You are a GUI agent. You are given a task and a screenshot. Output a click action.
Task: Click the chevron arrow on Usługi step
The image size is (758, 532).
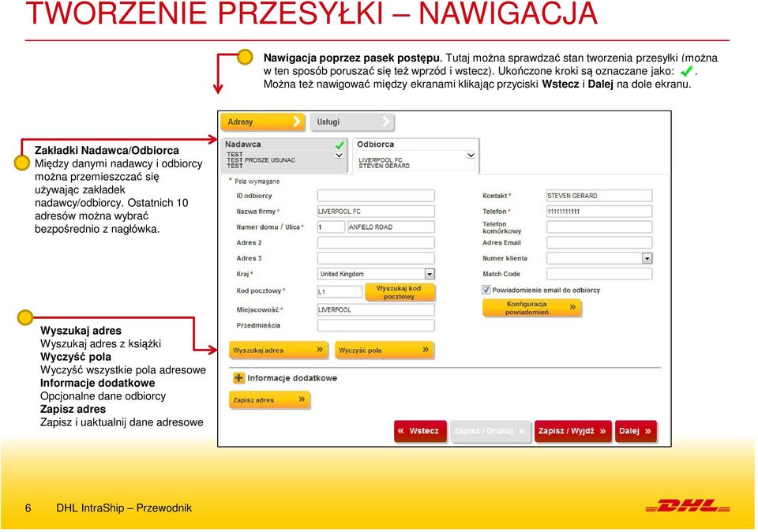386,122
